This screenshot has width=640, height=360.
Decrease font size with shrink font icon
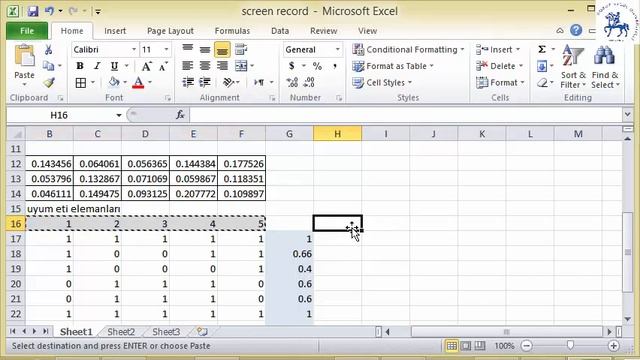tap(163, 66)
